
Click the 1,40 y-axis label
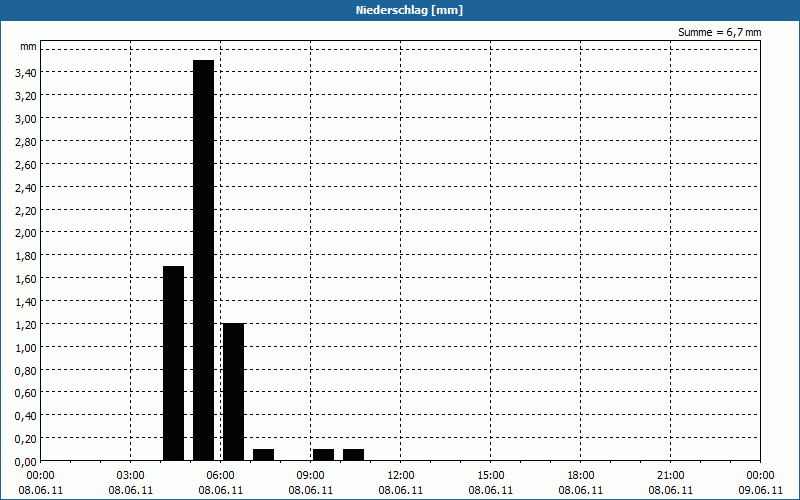point(26,302)
